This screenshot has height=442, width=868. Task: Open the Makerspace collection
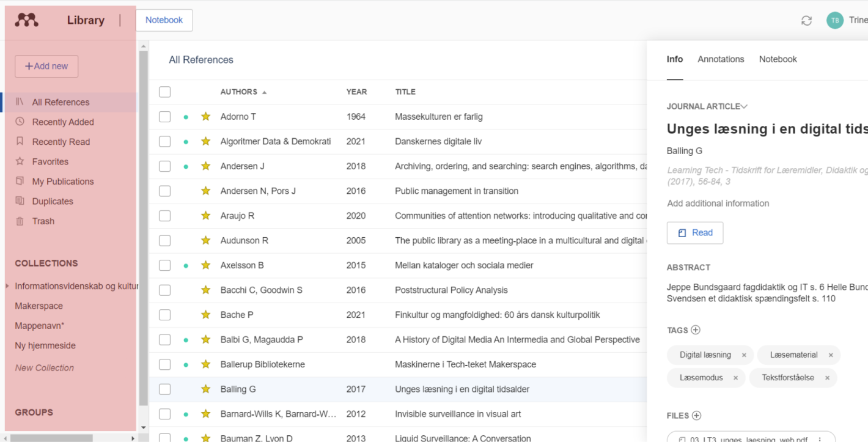(x=39, y=306)
